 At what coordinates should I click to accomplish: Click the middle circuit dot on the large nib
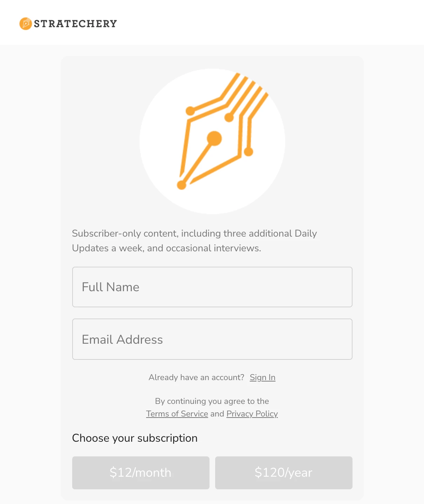coord(229,118)
